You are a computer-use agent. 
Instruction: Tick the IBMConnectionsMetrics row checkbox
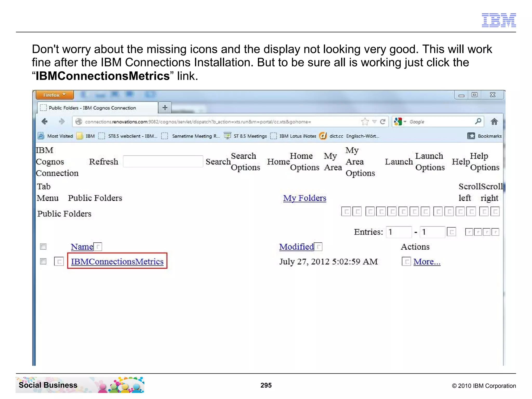[x=43, y=261]
